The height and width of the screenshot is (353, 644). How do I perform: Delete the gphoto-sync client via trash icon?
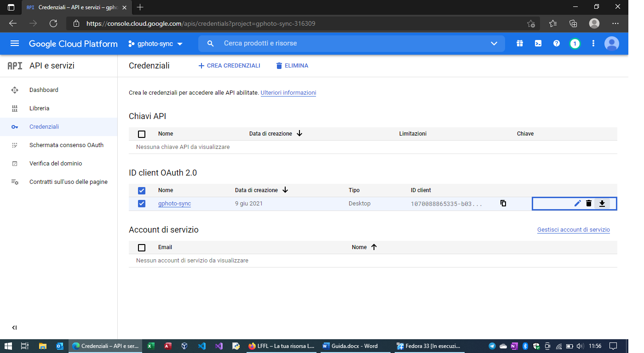click(x=590, y=203)
